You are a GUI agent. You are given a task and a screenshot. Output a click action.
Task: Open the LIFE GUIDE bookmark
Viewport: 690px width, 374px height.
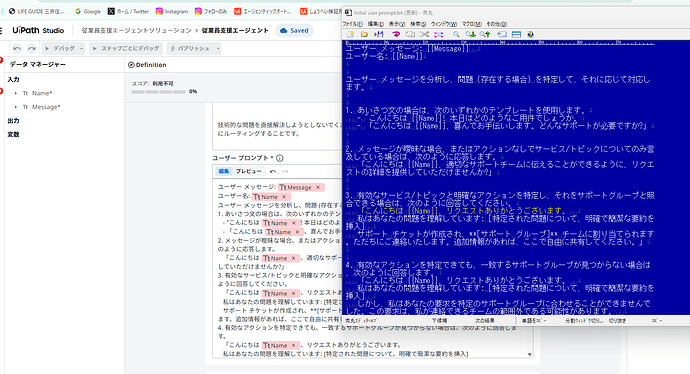coord(36,11)
